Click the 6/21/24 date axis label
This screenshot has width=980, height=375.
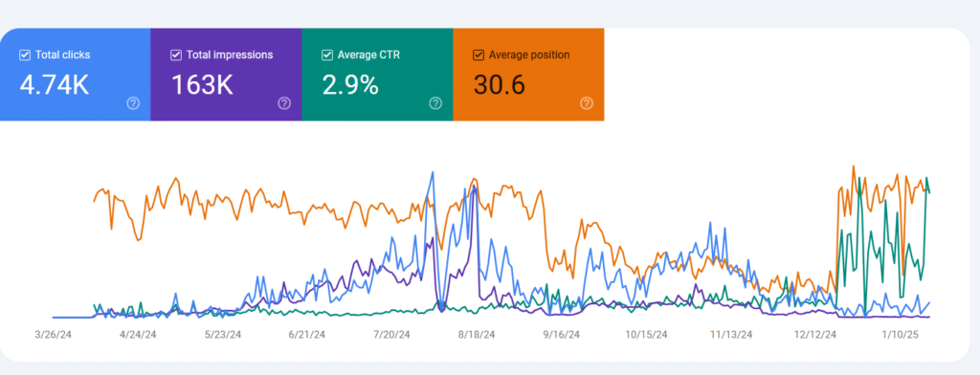[x=307, y=335]
